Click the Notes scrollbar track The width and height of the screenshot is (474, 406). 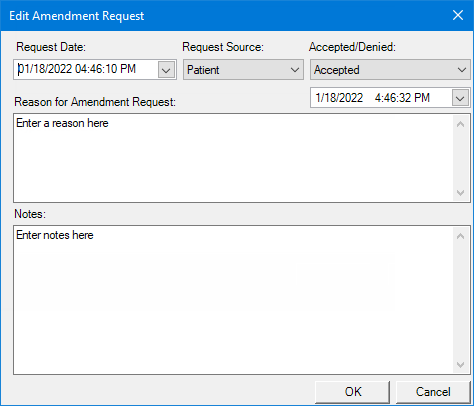click(x=461, y=300)
